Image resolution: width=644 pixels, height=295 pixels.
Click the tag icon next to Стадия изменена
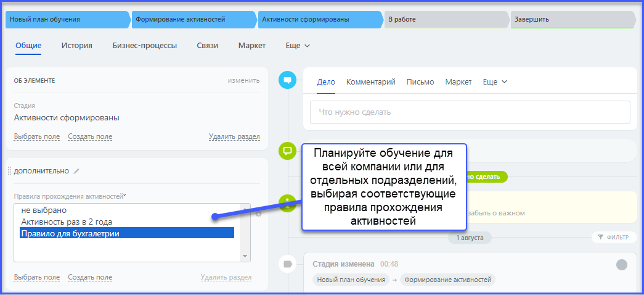click(x=287, y=264)
